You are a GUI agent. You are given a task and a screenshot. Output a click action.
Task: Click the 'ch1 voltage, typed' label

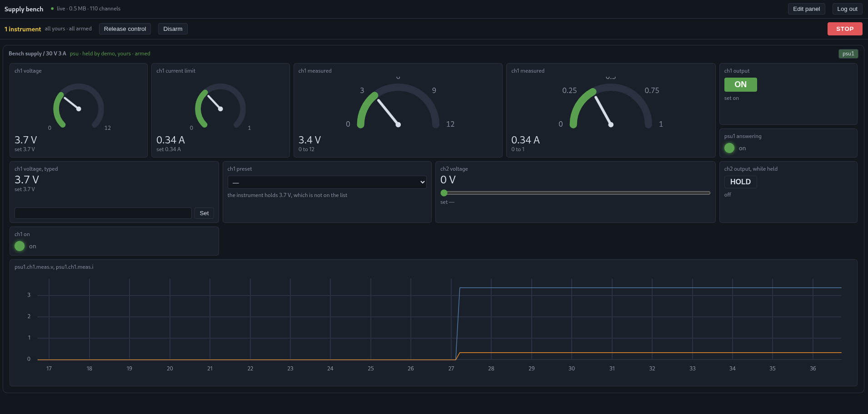[36, 169]
